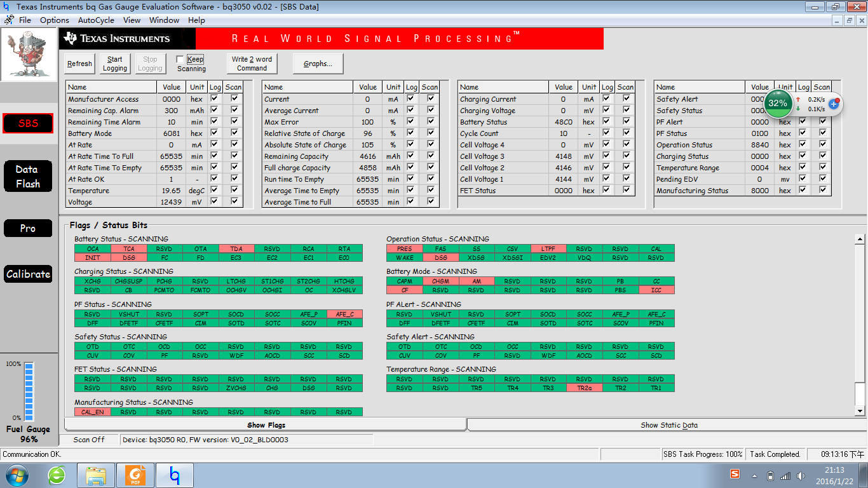This screenshot has width=868, height=488.
Task: Open the Graphs... button
Action: [x=318, y=64]
